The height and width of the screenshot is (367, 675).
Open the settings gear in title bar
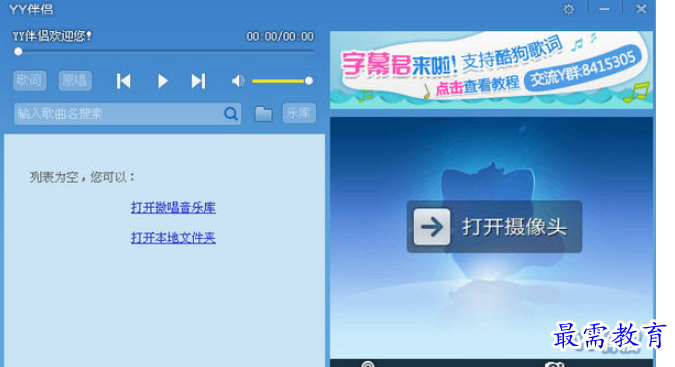pyautogui.click(x=569, y=9)
